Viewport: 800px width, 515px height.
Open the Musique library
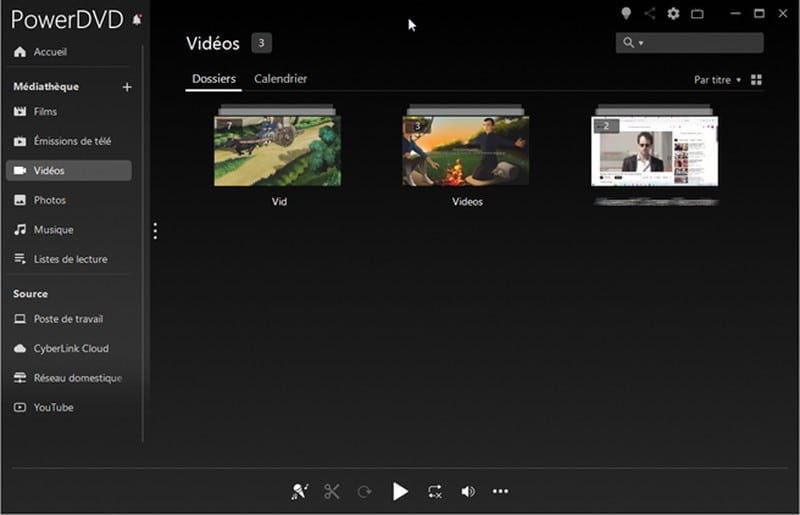pyautogui.click(x=43, y=230)
